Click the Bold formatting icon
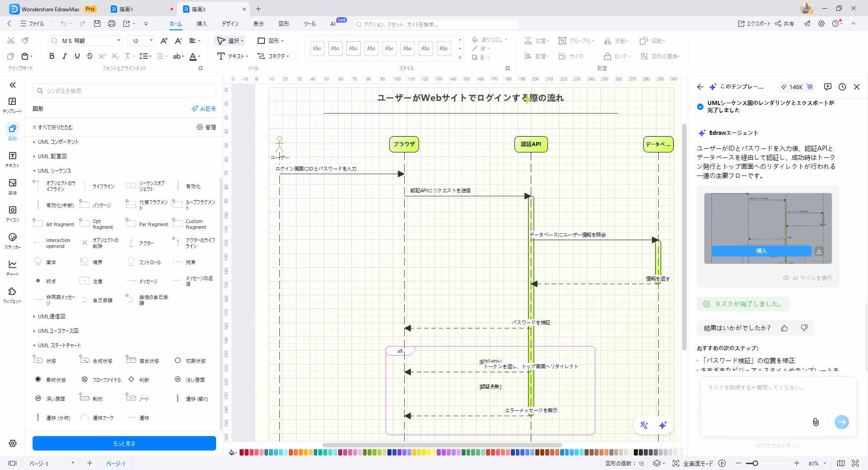 (x=52, y=56)
